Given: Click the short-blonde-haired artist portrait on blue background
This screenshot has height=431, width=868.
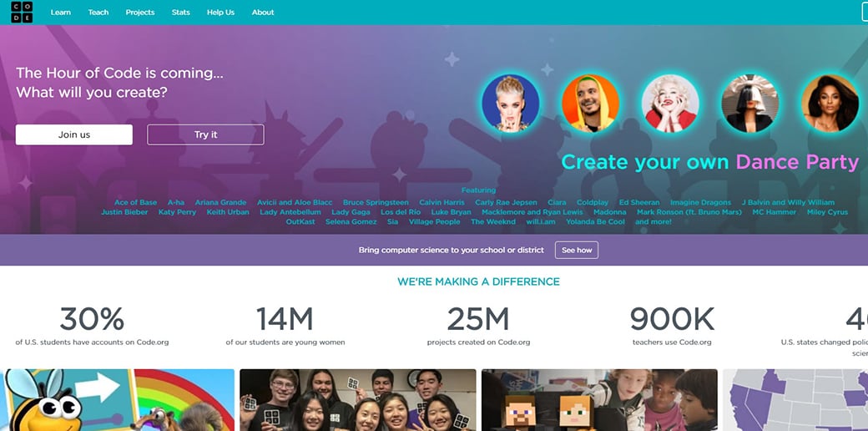Looking at the screenshot, I should (511, 104).
